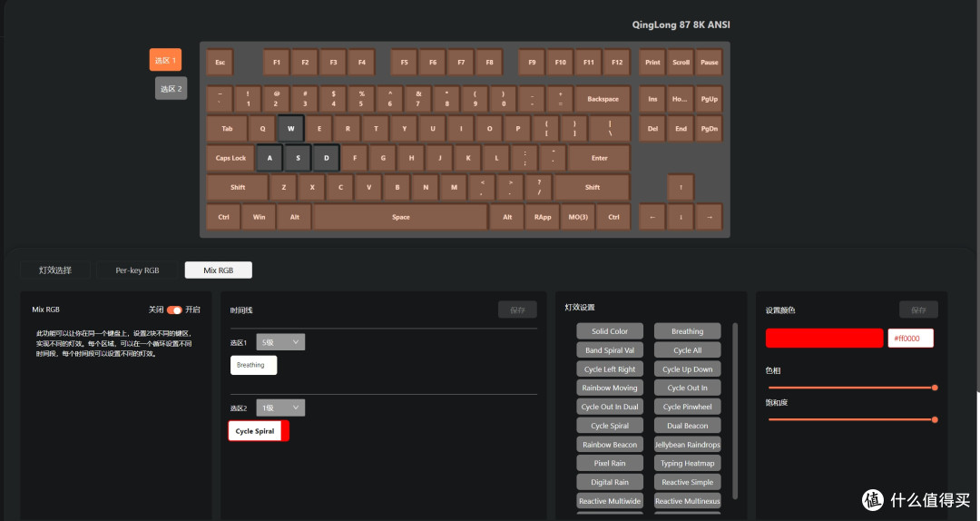
Task: Click the RApp key
Action: click(543, 217)
